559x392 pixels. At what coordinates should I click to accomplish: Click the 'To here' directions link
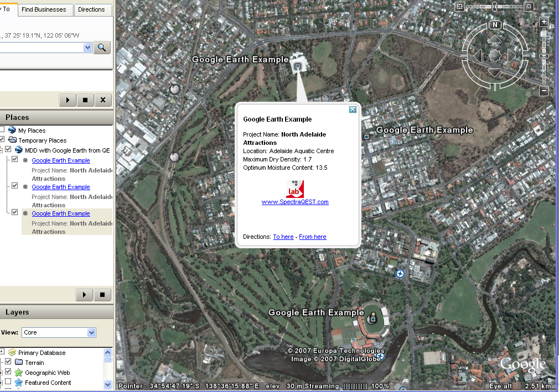pos(283,237)
